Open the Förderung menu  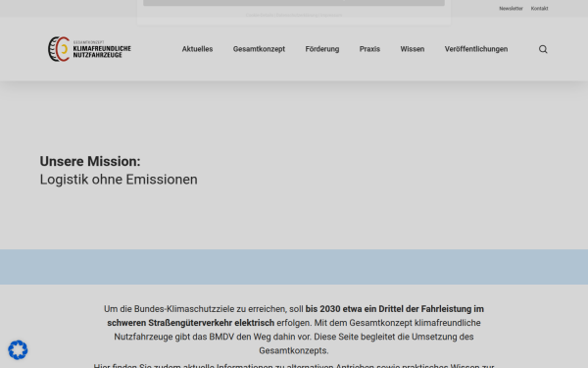point(322,49)
